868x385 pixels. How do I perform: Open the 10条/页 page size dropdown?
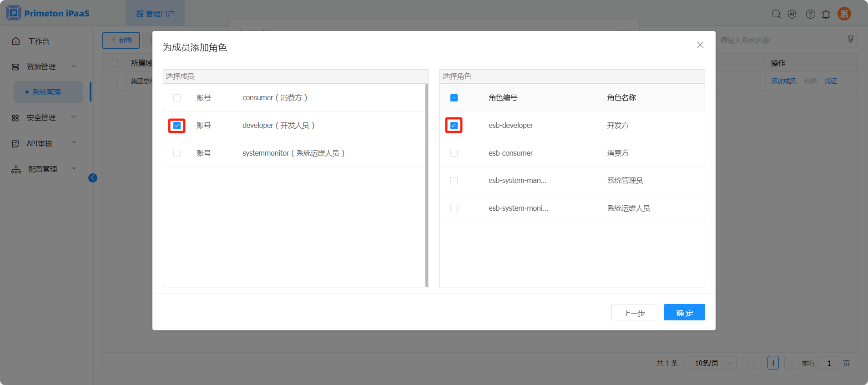(x=711, y=363)
